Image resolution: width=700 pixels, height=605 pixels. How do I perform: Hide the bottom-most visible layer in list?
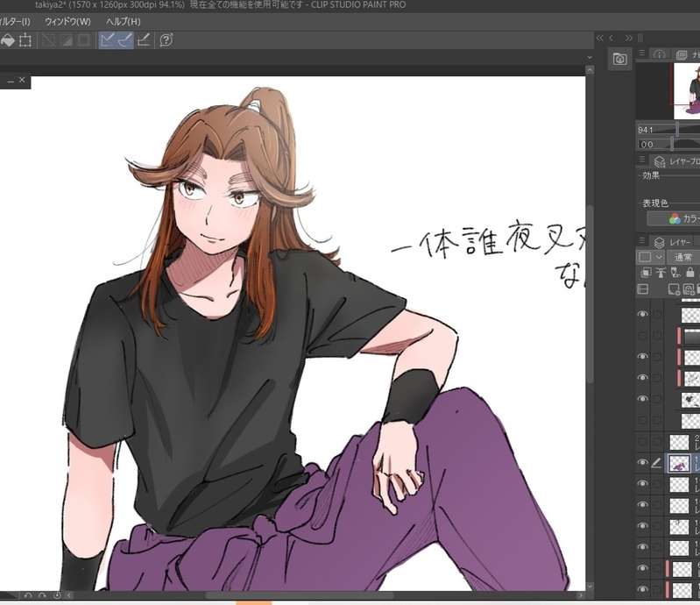pyautogui.click(x=642, y=589)
